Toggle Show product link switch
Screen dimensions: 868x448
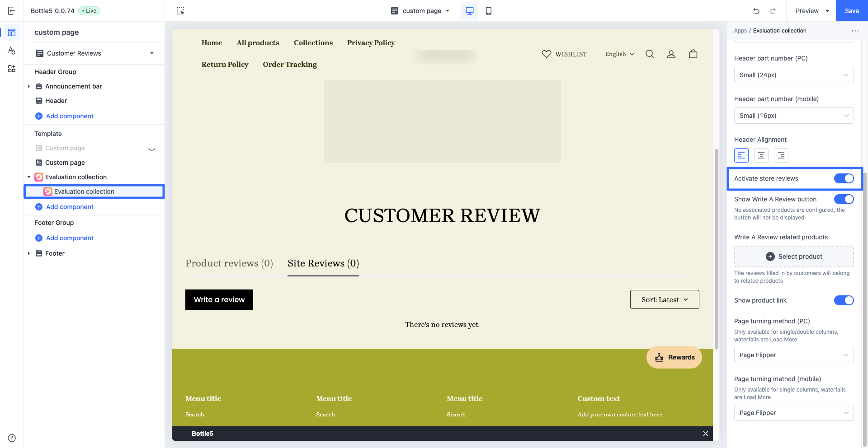pyautogui.click(x=844, y=300)
